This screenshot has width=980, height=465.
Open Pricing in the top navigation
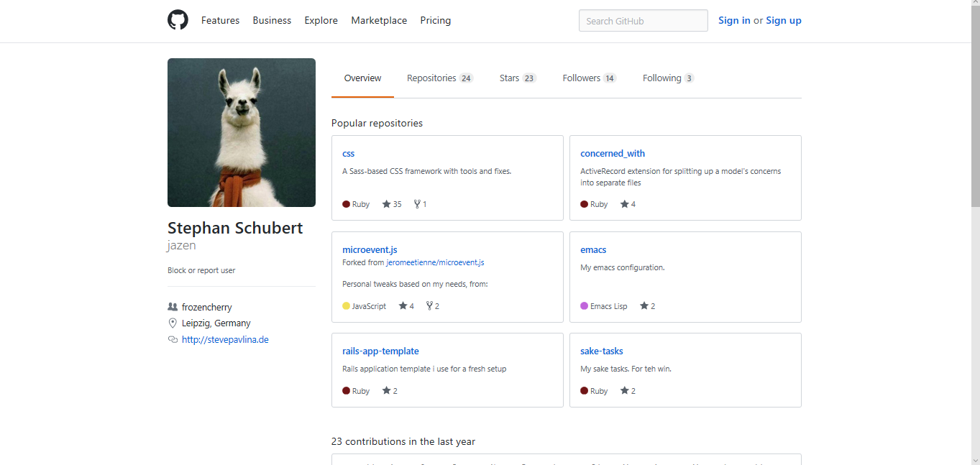[436, 21]
